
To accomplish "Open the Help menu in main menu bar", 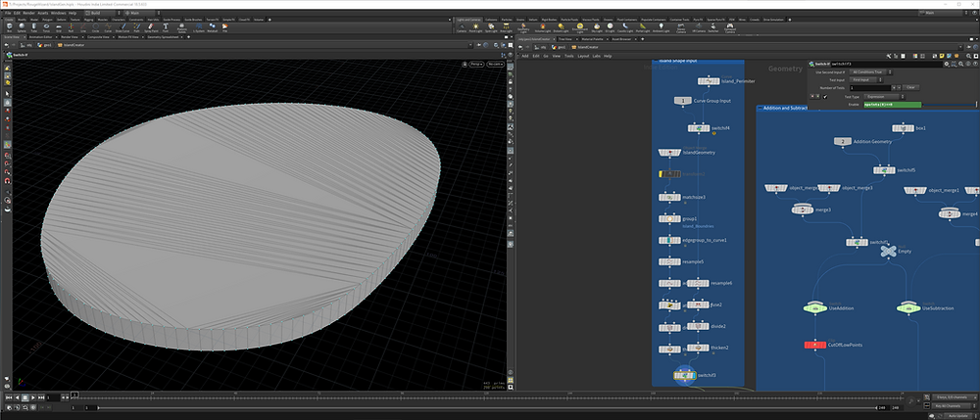I will 73,13.
